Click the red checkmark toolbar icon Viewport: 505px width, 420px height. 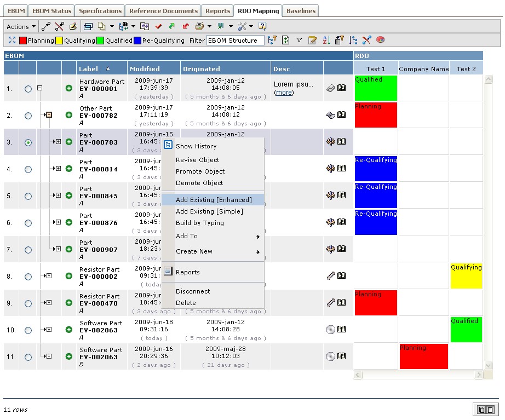pos(158,26)
